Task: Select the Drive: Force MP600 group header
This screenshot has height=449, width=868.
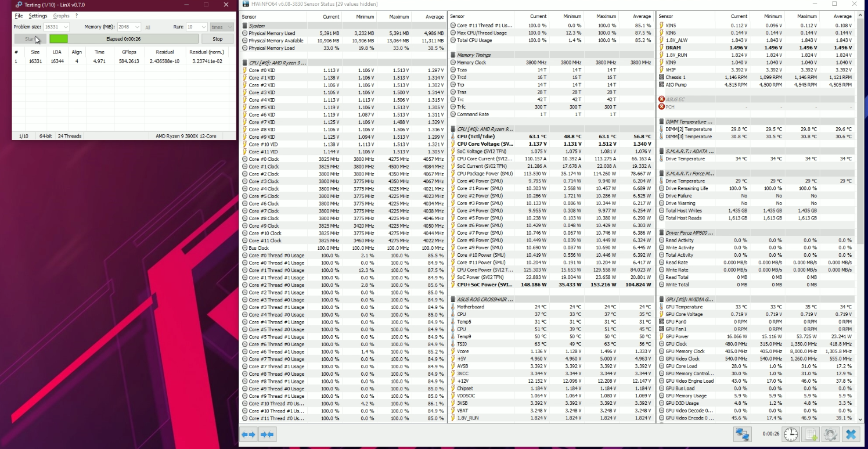Action: pyautogui.click(x=757, y=233)
